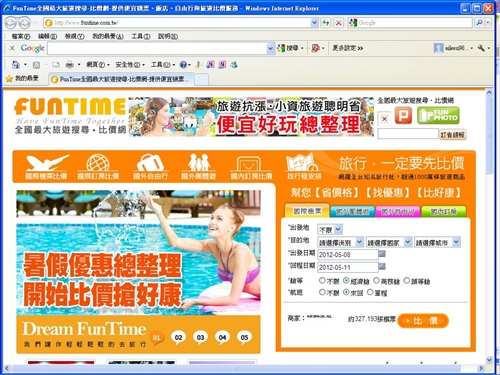
Task: Jump to slide 03 bubble marker
Action: [x=200, y=338]
